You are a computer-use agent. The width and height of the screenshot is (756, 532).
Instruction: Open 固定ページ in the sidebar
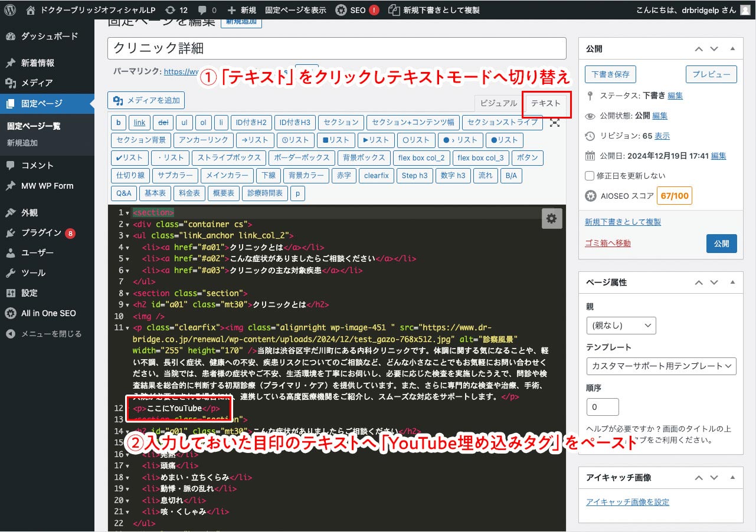tap(47, 104)
